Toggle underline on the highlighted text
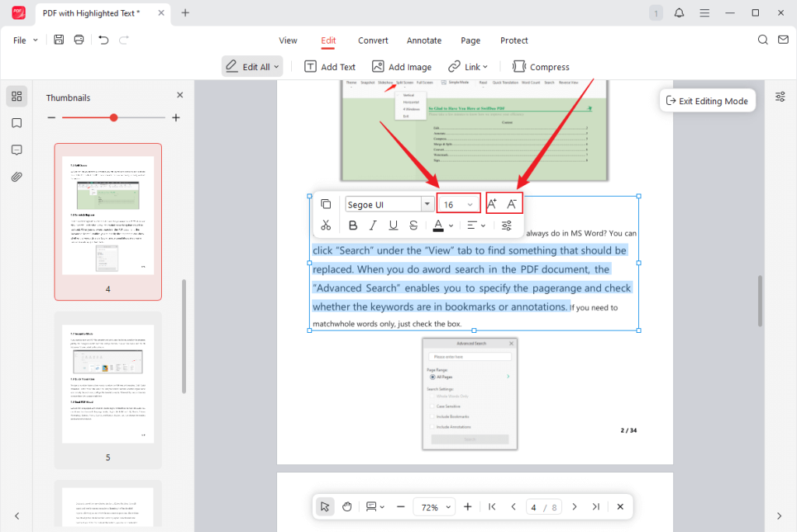 click(393, 226)
